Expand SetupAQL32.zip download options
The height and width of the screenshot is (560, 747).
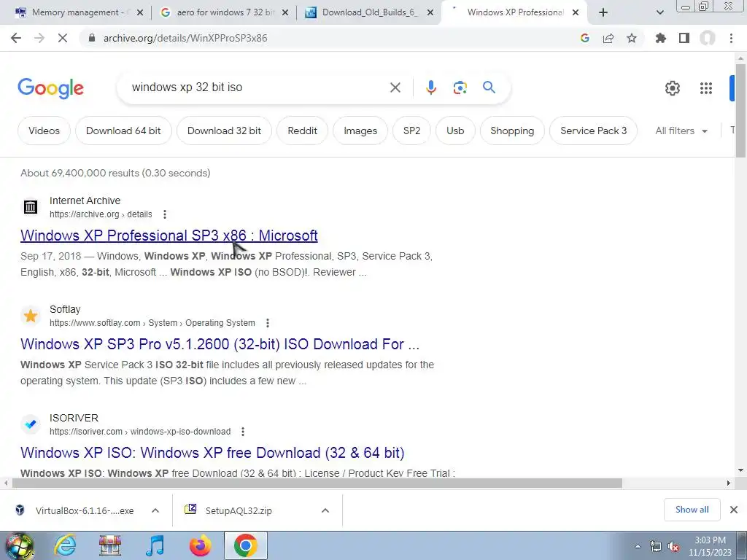click(325, 510)
